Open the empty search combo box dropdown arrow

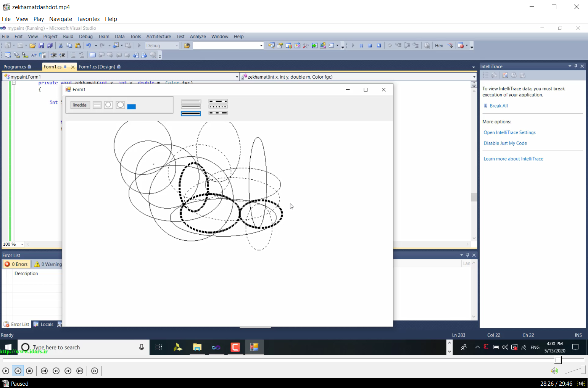pyautogui.click(x=261, y=45)
